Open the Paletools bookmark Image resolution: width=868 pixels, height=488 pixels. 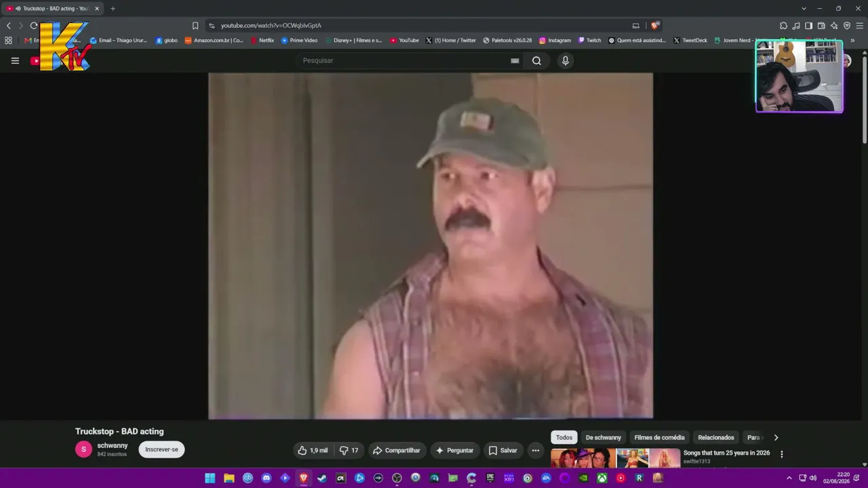507,41
